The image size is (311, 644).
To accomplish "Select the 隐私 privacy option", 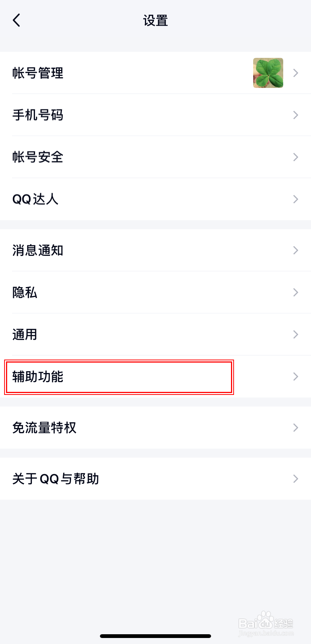I will tap(25, 292).
